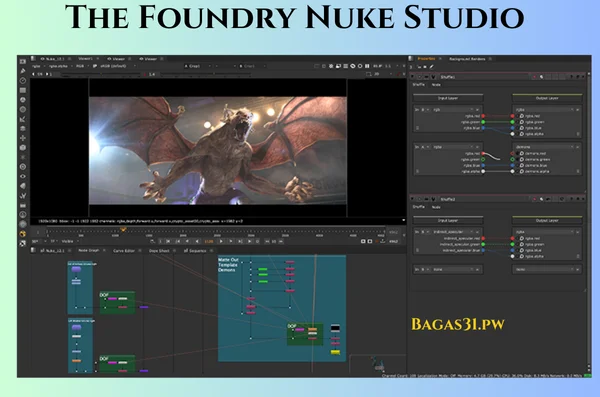Open the A Crop1 viewer input dropdown
This screenshot has width=600, height=397.
click(198, 66)
